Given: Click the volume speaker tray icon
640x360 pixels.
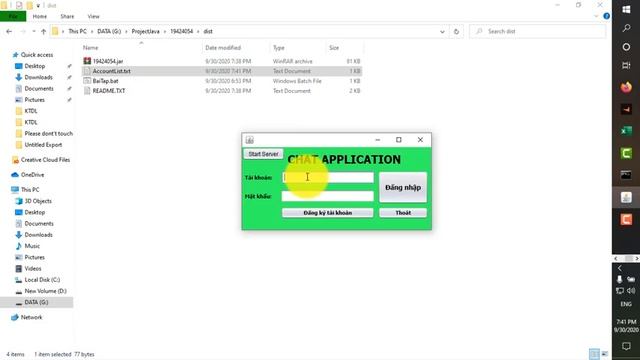Looking at the screenshot, I should [x=631, y=291].
